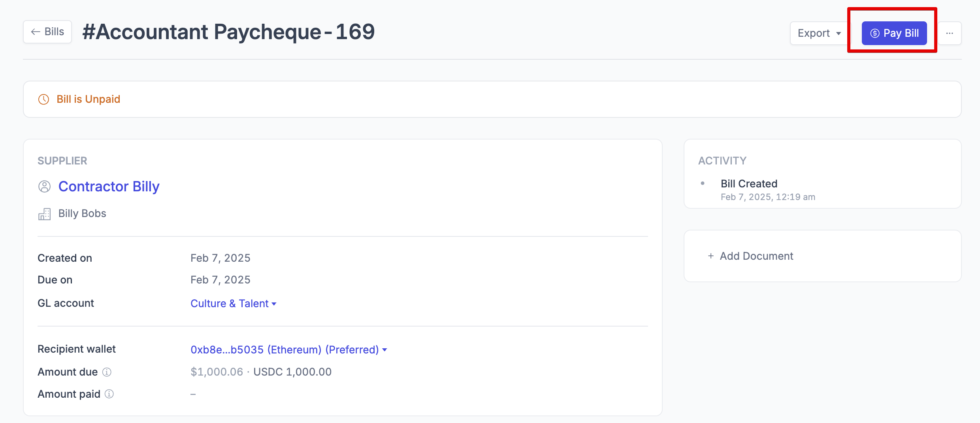980x423 pixels.
Task: Click the bill title Accountant Paycheque-169
Action: pyautogui.click(x=228, y=32)
